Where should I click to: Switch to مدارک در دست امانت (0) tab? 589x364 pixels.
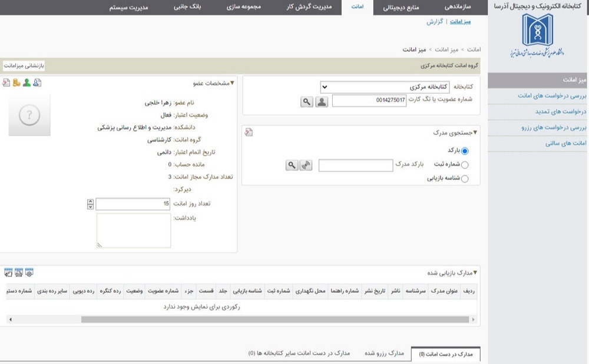(445, 354)
